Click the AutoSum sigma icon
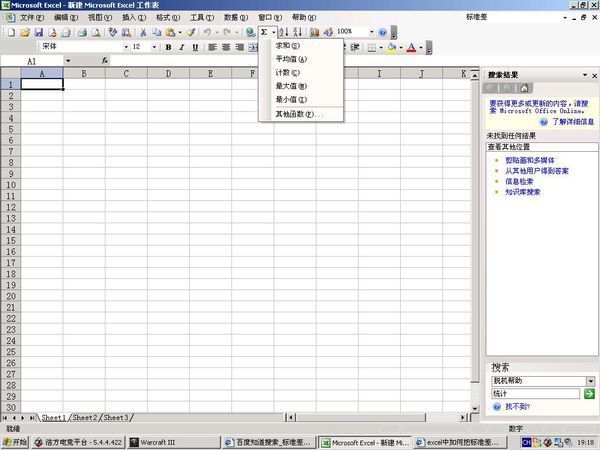 point(263,32)
